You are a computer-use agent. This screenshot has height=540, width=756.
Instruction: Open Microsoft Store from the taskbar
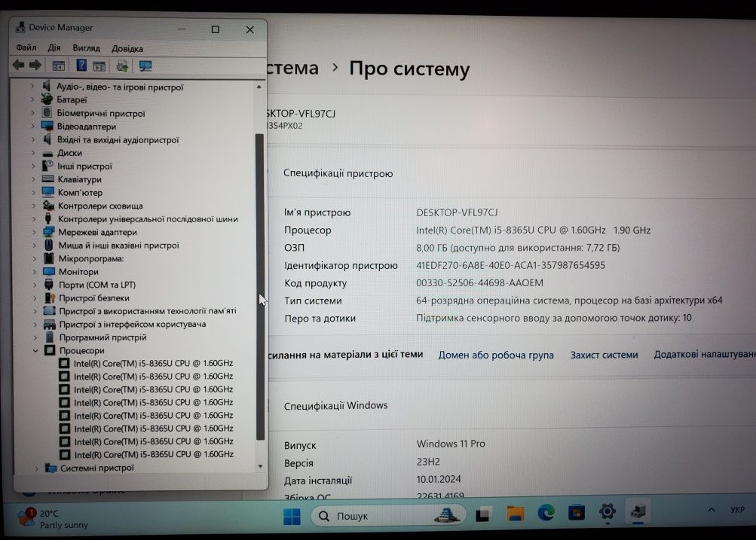[576, 512]
